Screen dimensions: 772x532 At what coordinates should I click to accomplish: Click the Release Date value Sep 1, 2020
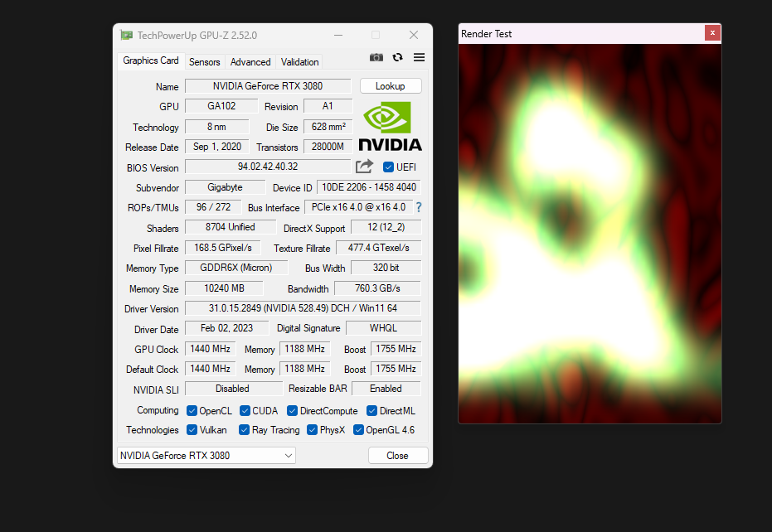tap(216, 147)
